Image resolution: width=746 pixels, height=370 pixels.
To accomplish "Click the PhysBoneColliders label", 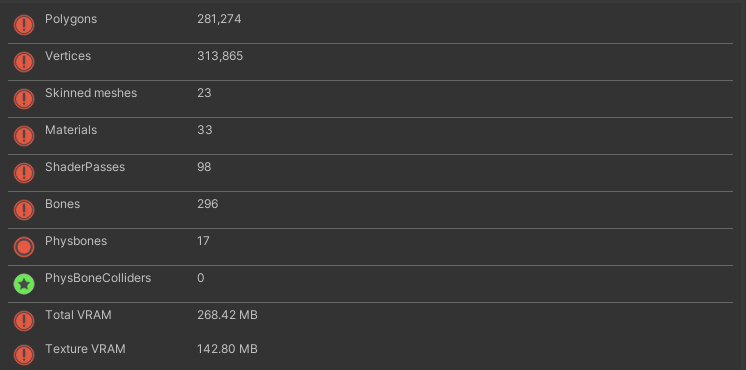I will click(98, 278).
